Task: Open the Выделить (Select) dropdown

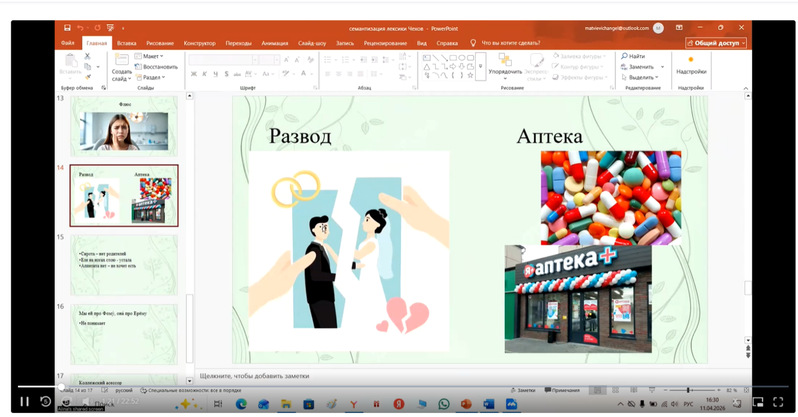Action: pos(641,77)
